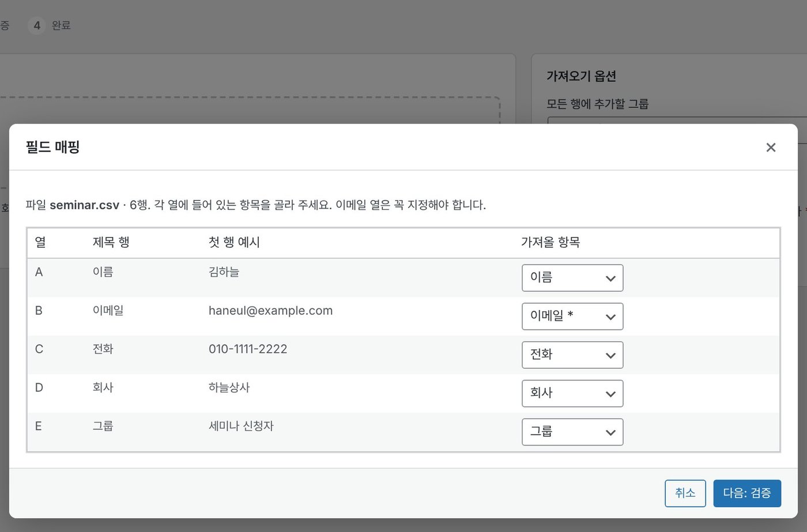This screenshot has height=532, width=807.
Task: Close the 필드 매핑 dialog with X
Action: pos(771,148)
